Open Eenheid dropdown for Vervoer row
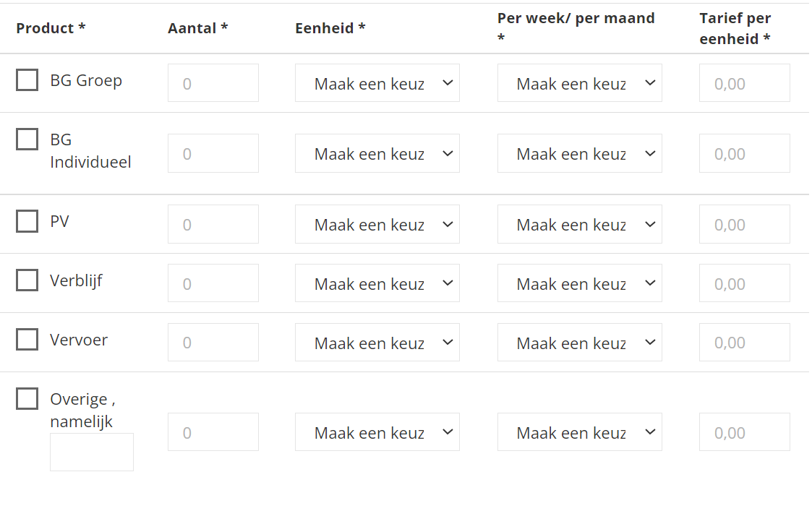812x511 pixels. point(377,343)
